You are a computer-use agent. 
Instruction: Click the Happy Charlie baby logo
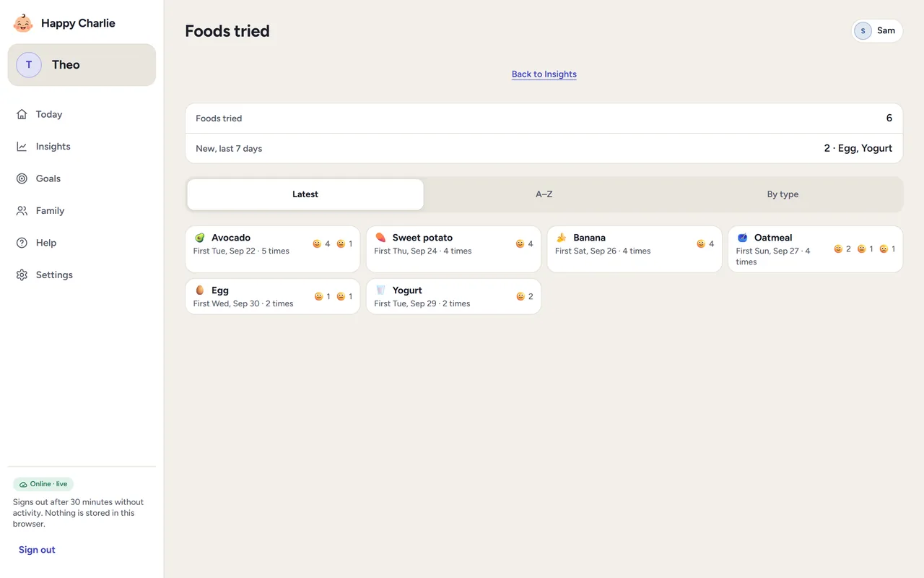pos(23,23)
